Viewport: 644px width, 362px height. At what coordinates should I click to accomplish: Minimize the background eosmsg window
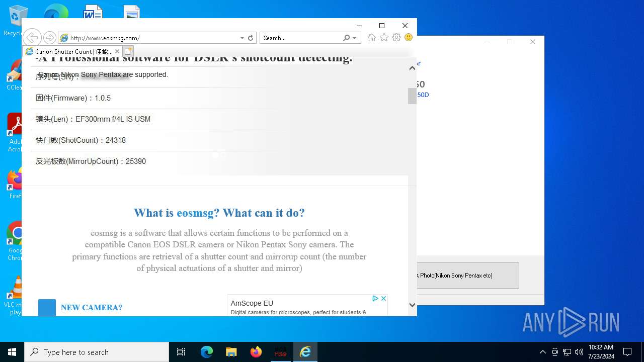click(487, 42)
